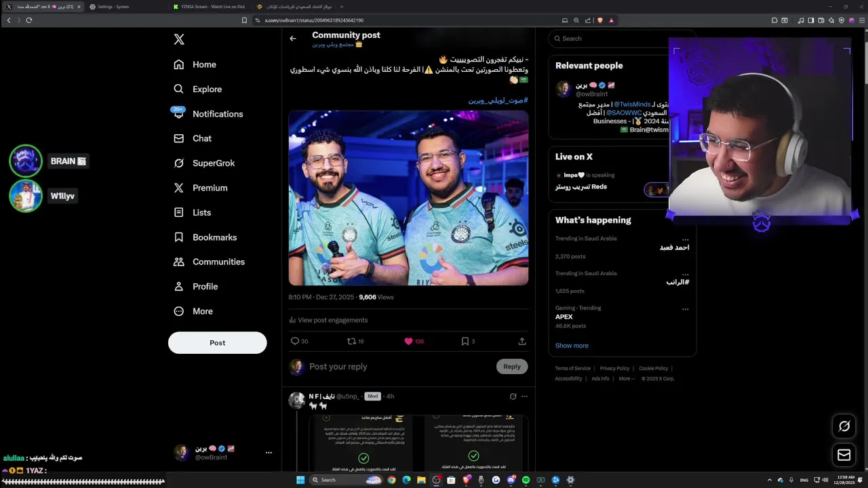Open the @TwisMinds mention link

(x=631, y=104)
